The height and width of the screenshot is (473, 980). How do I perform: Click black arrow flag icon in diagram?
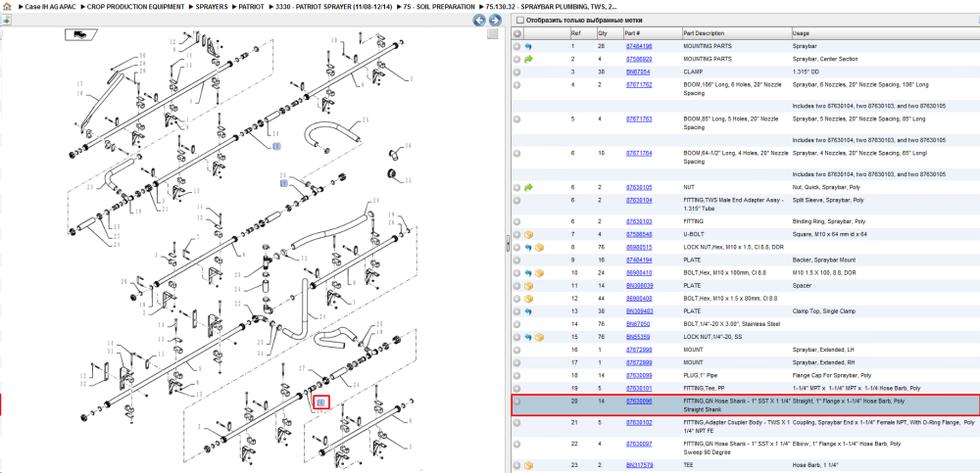[x=82, y=35]
